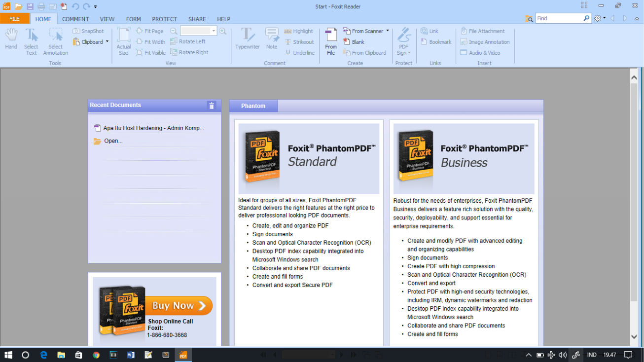This screenshot has height=362, width=644.
Task: Click the vertical scrollbar up arrow
Action: [634, 77]
